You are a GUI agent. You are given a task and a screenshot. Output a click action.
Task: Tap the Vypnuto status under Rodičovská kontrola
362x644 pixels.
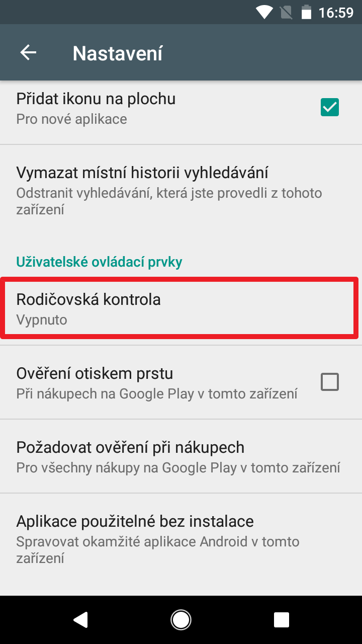click(42, 320)
